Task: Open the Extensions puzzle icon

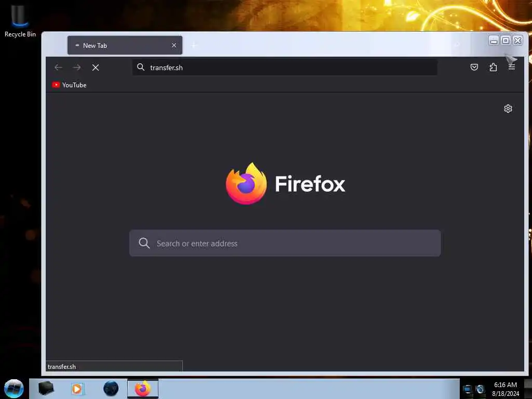Action: (x=493, y=67)
